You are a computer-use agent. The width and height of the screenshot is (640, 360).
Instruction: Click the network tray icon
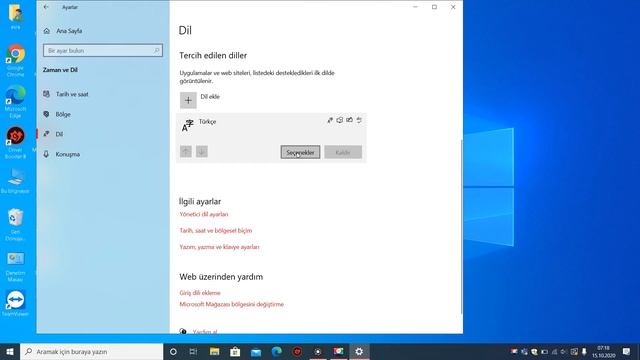coord(554,351)
